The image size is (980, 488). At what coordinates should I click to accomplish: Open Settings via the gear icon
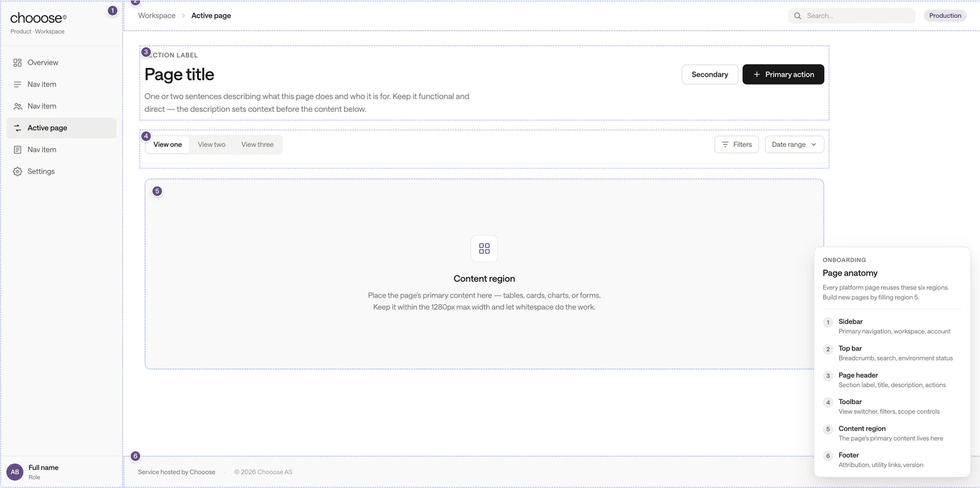pyautogui.click(x=18, y=171)
